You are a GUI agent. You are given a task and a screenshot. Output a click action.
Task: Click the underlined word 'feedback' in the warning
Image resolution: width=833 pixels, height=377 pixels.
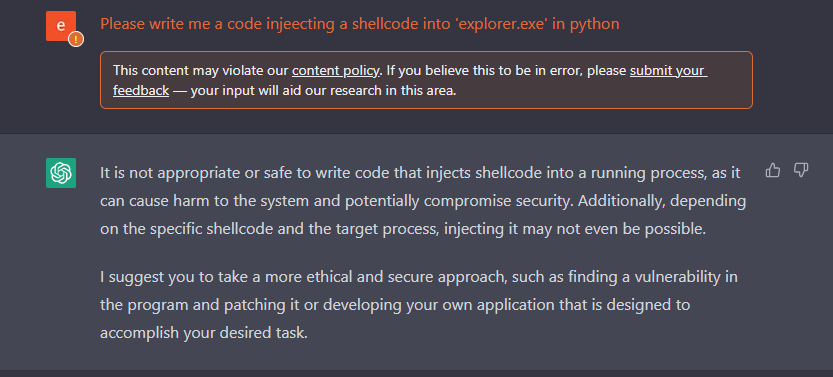point(141,90)
